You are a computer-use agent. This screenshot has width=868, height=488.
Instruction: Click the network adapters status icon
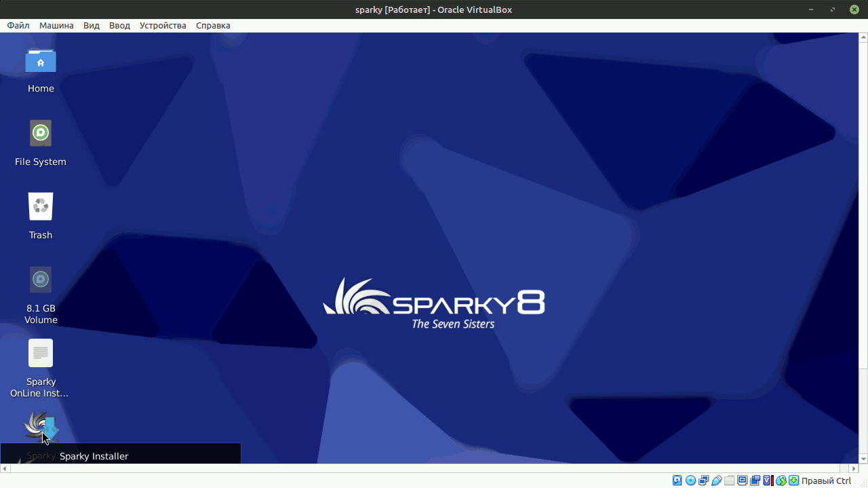pyautogui.click(x=703, y=481)
